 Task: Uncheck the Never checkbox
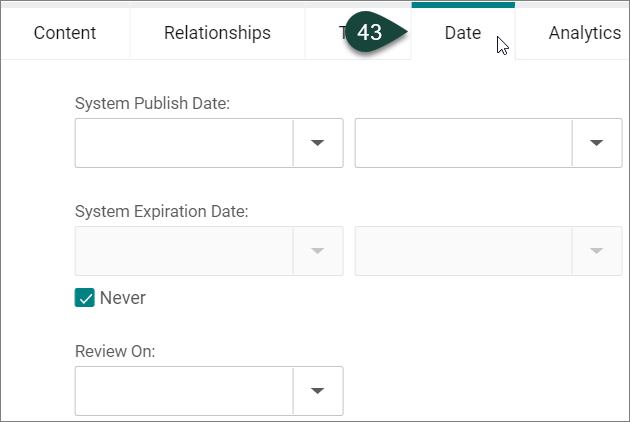pos(85,298)
